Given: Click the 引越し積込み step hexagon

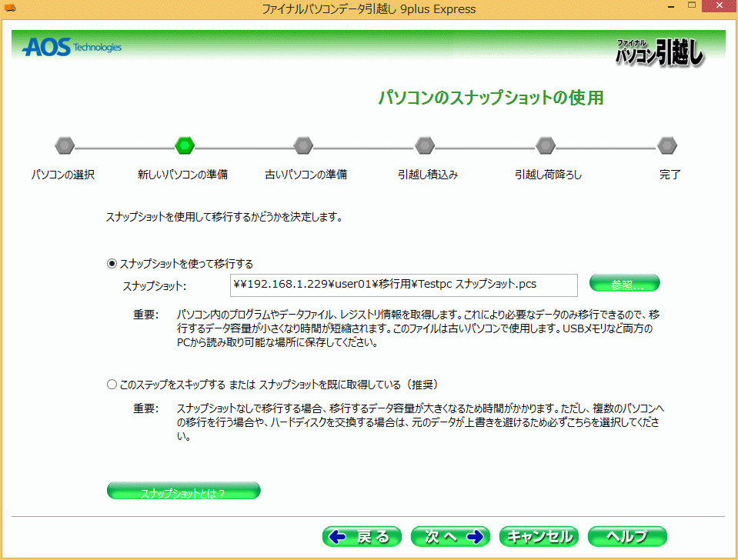Looking at the screenshot, I should pos(425,145).
